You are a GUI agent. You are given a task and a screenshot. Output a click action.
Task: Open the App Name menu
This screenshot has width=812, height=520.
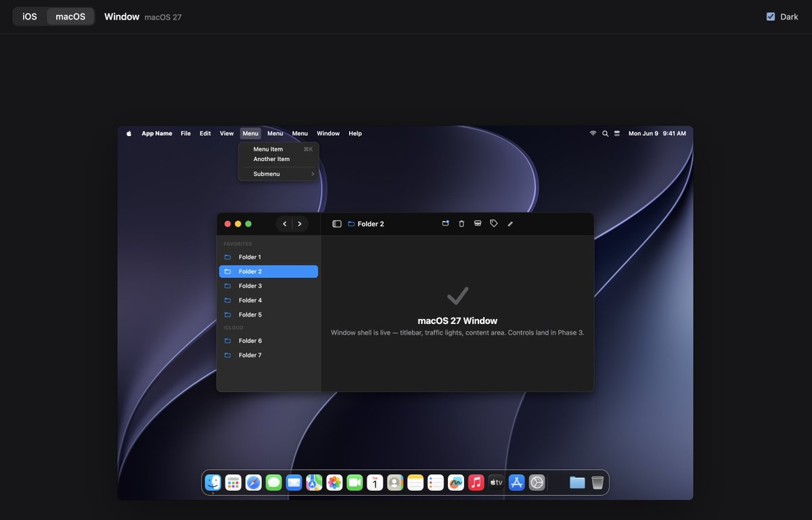pyautogui.click(x=157, y=133)
